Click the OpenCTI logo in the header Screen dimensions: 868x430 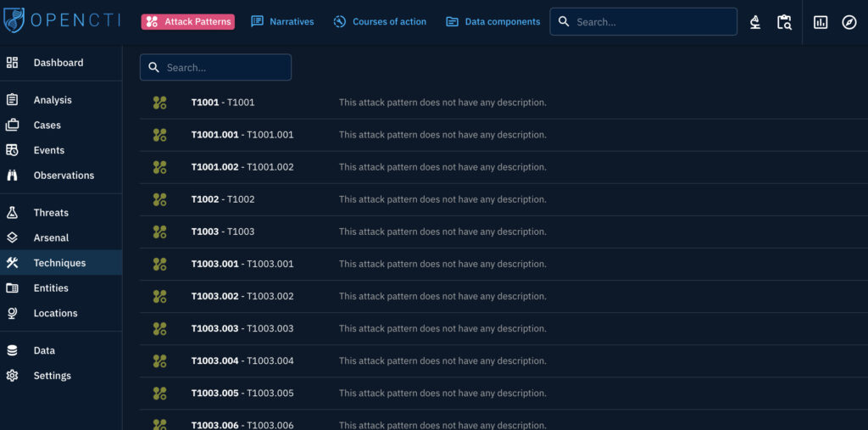click(x=62, y=21)
